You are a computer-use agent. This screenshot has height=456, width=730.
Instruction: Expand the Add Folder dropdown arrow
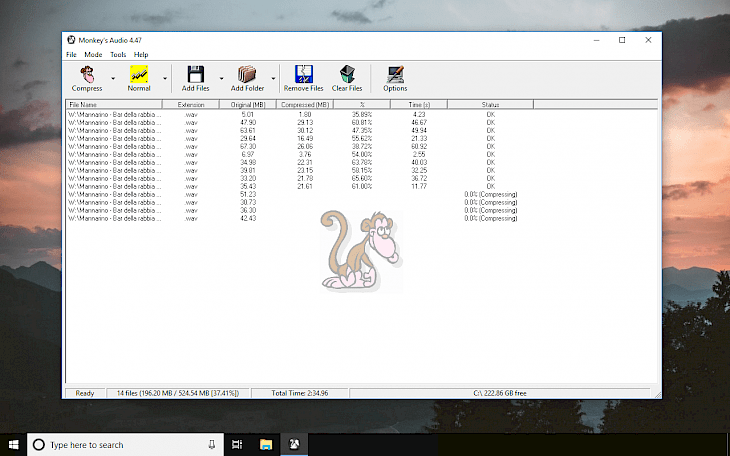[x=273, y=78]
